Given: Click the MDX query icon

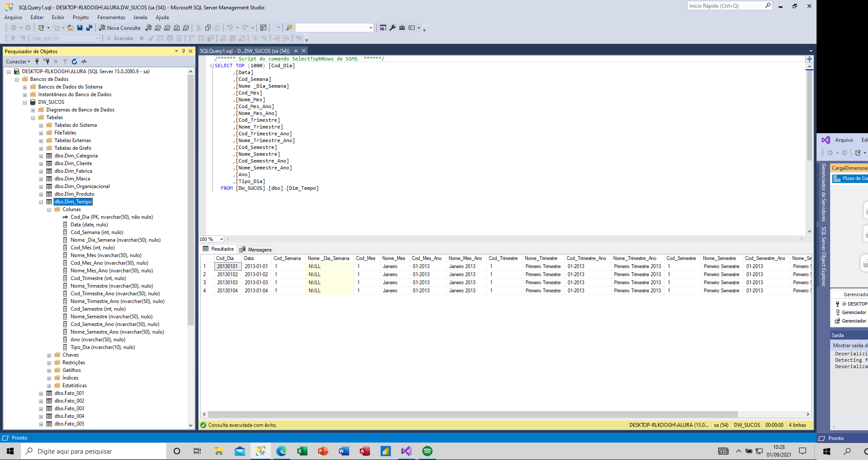Looking at the screenshot, I should [158, 28].
